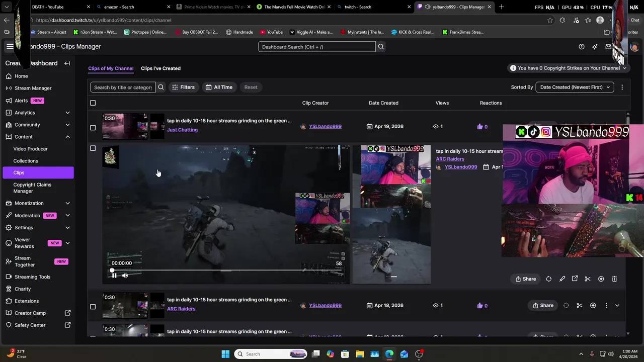
Task: Select the Clips of My Channel tab
Action: coord(111,68)
